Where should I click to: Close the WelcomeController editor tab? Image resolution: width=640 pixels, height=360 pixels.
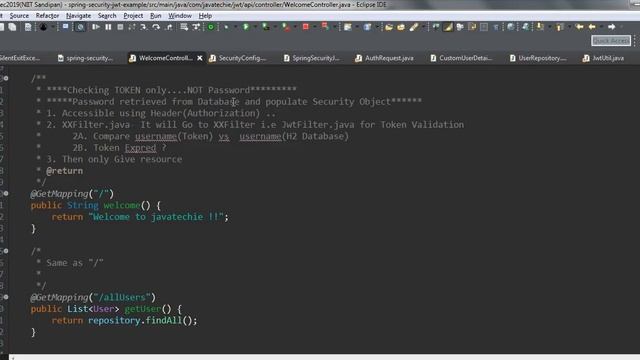(200, 58)
